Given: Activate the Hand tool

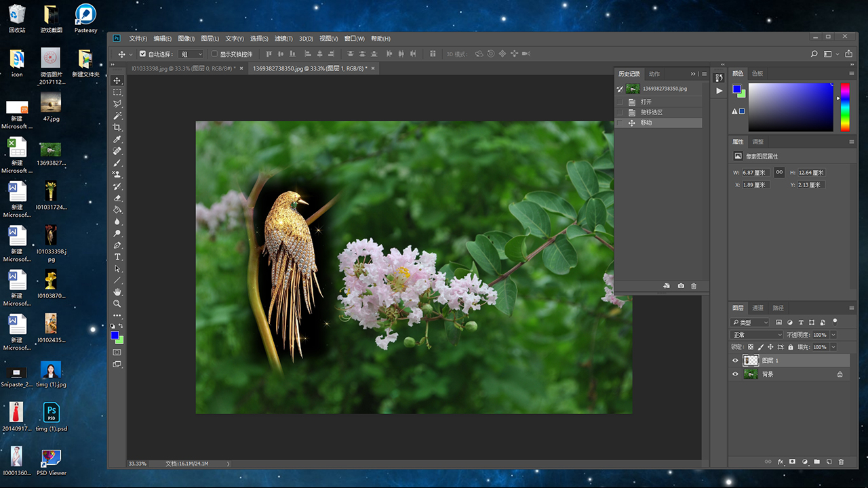Looking at the screenshot, I should tap(117, 292).
